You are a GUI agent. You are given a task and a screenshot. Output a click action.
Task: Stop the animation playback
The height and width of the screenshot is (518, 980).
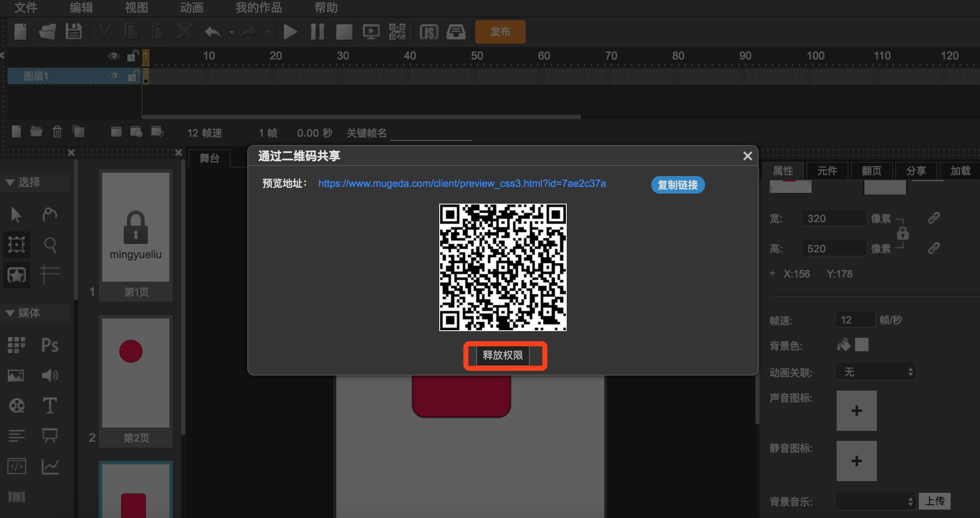tap(344, 32)
